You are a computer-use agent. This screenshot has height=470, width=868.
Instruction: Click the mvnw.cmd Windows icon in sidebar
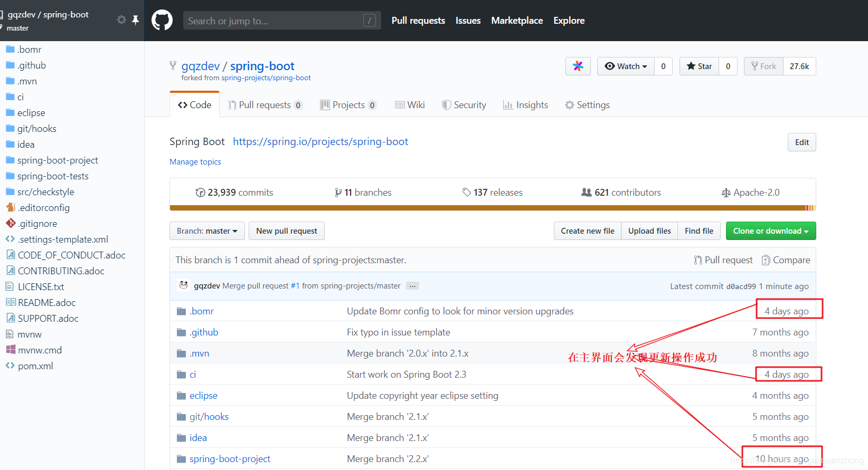point(10,350)
